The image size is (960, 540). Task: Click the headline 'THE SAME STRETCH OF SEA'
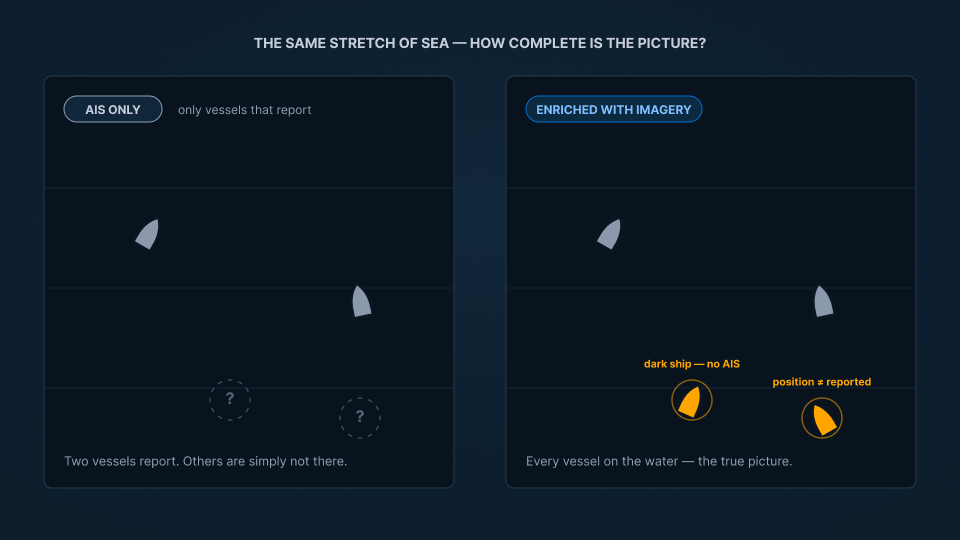point(351,43)
